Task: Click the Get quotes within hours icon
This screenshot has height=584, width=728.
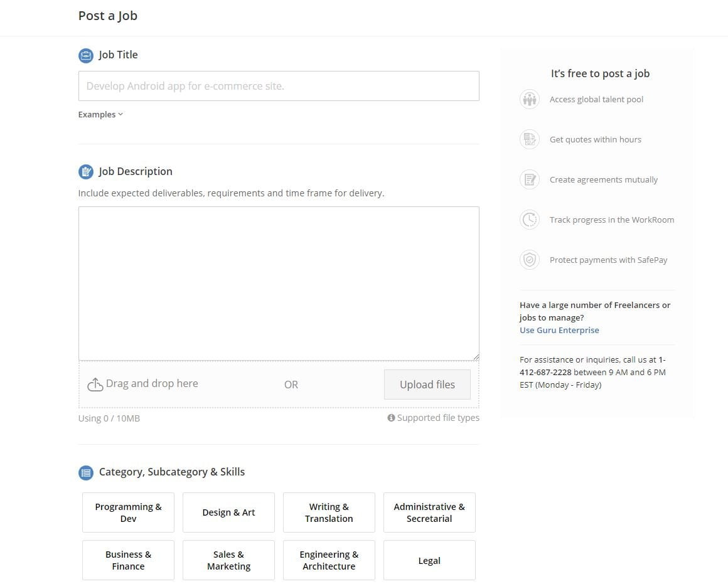Action: click(529, 139)
